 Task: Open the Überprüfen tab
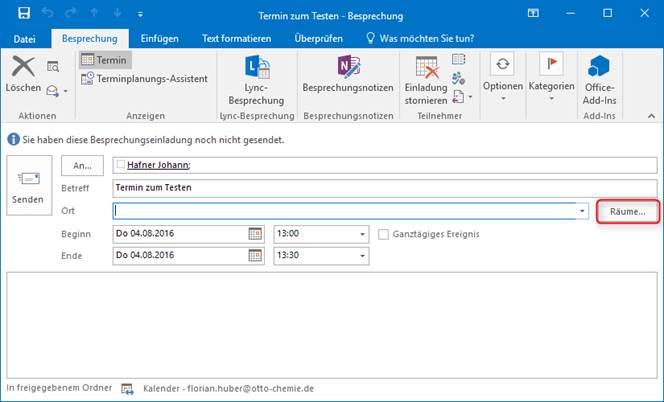tap(318, 39)
